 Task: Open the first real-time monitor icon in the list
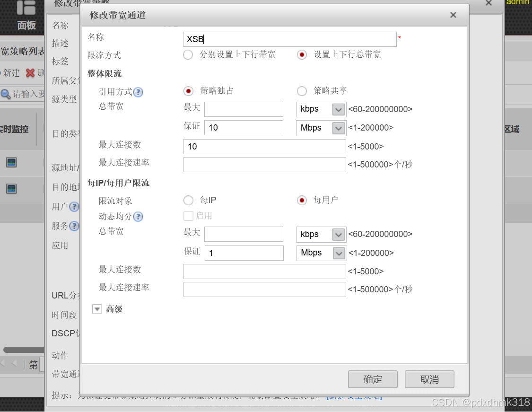(x=11, y=162)
